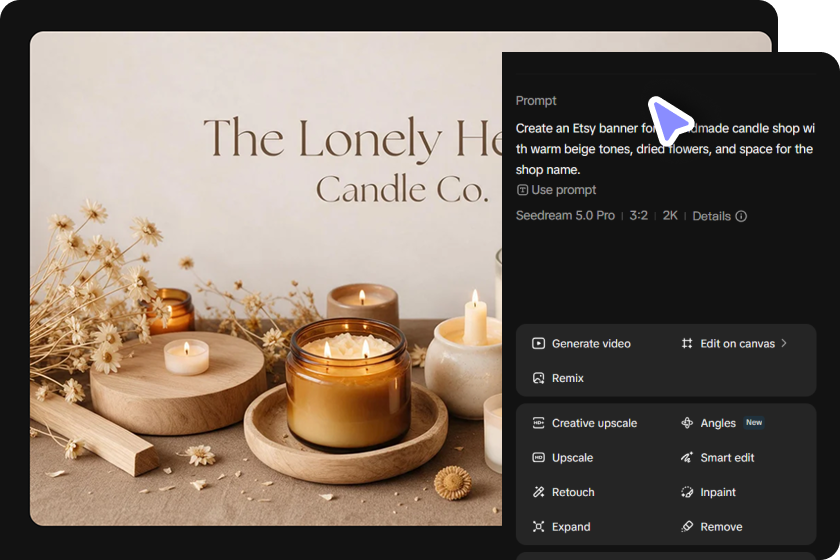The width and height of the screenshot is (840, 560).
Task: Click the Prompt heading
Action: click(536, 101)
